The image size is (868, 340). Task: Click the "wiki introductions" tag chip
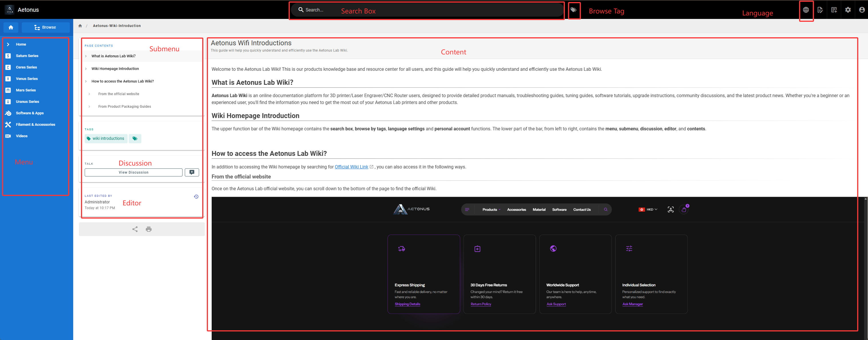tap(106, 139)
